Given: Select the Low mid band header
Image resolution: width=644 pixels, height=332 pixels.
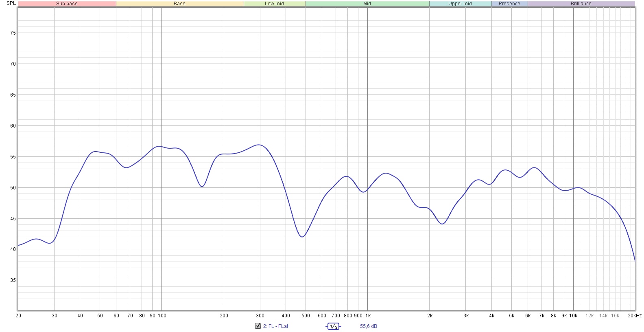Looking at the screenshot, I should tap(275, 4).
